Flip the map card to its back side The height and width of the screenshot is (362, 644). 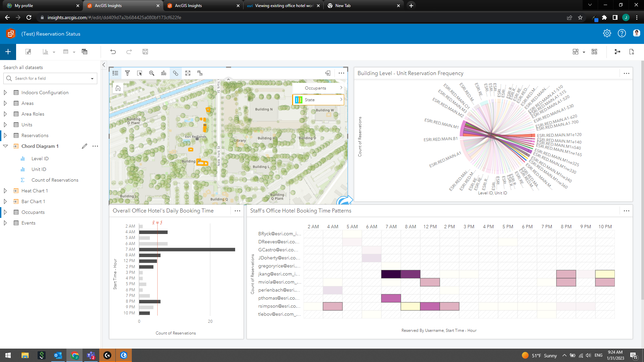[200, 73]
